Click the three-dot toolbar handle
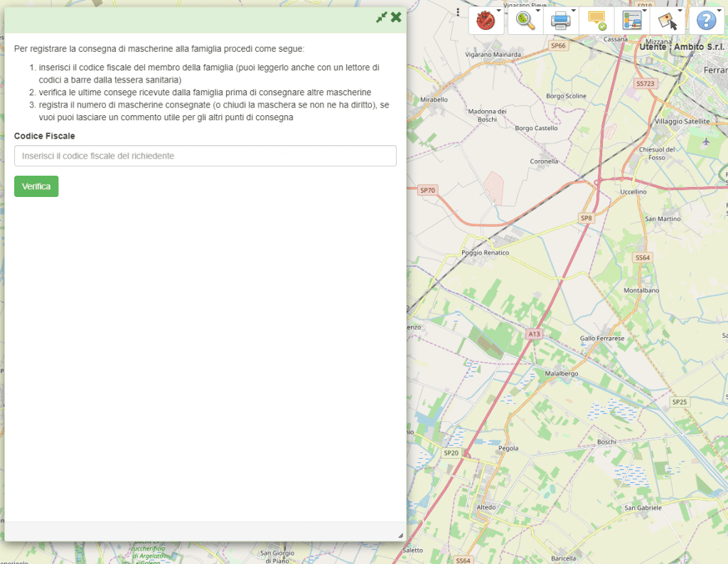Screen dimensions: 728x564 point(459,12)
